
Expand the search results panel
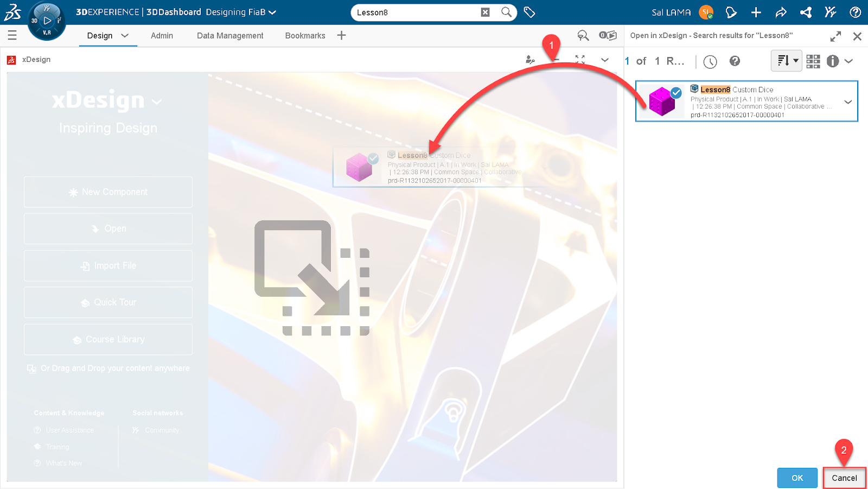(x=835, y=36)
